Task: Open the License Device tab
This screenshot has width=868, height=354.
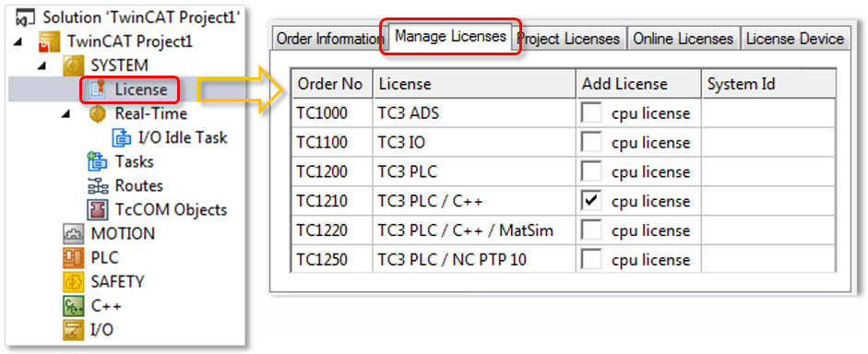Action: point(795,39)
